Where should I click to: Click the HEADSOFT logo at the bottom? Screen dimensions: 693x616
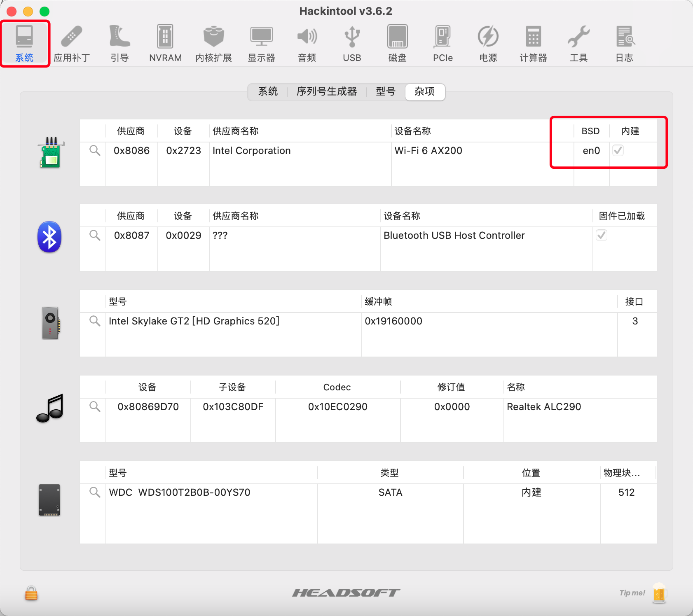click(x=346, y=593)
